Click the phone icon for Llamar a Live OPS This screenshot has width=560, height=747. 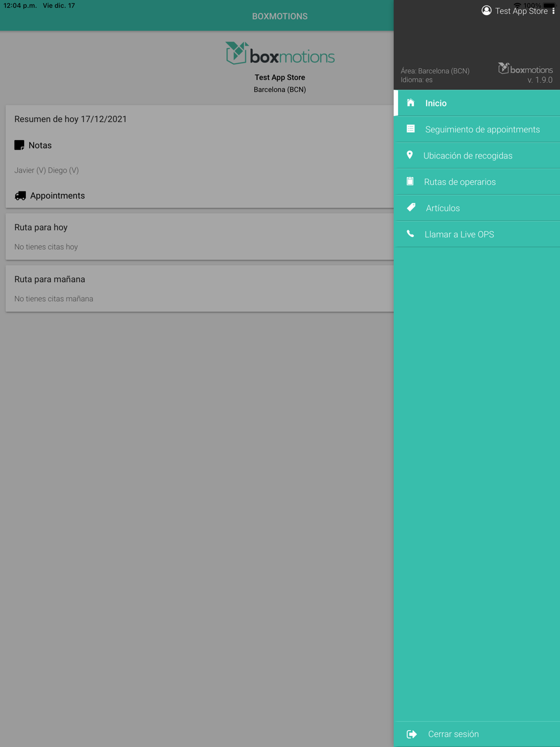click(x=410, y=234)
